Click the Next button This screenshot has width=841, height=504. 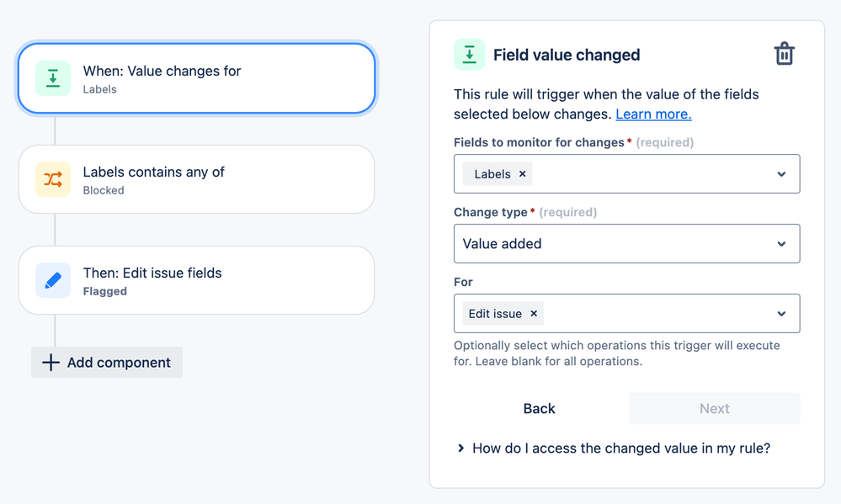click(x=714, y=409)
